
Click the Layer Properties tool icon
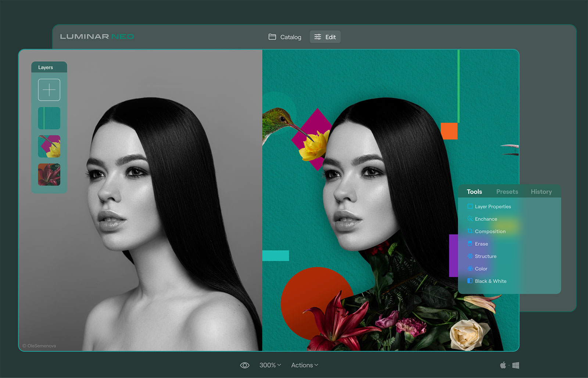[x=470, y=206]
